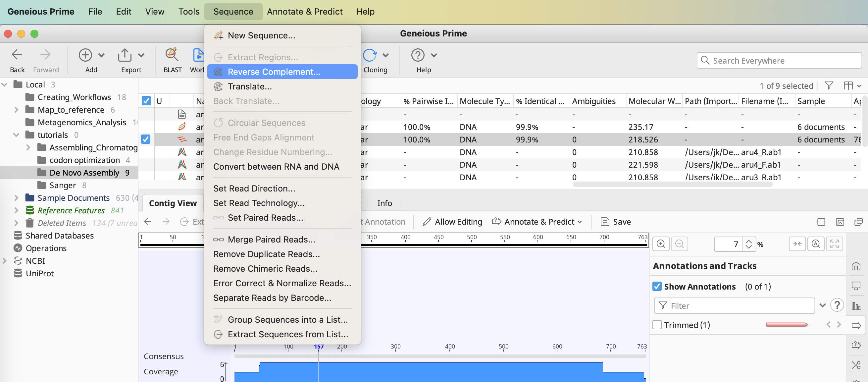Expand the Sample Documents folder

point(16,197)
